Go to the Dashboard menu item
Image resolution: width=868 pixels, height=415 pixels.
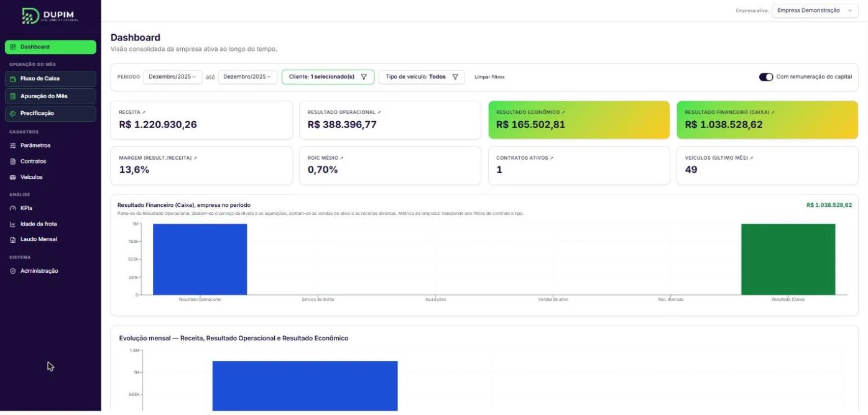click(50, 47)
